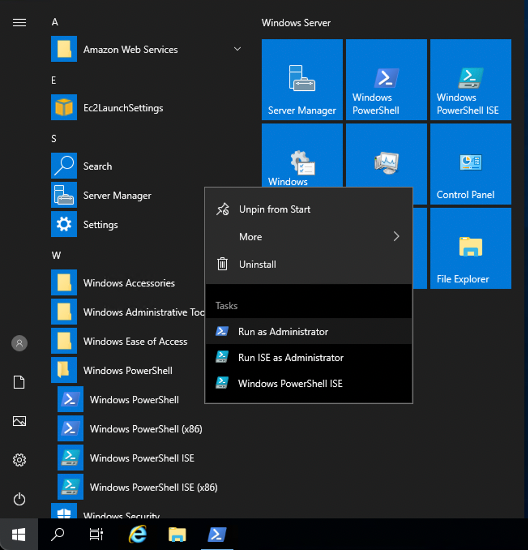This screenshot has width=528, height=550.
Task: Open Server Manager from app list
Action: point(126,195)
